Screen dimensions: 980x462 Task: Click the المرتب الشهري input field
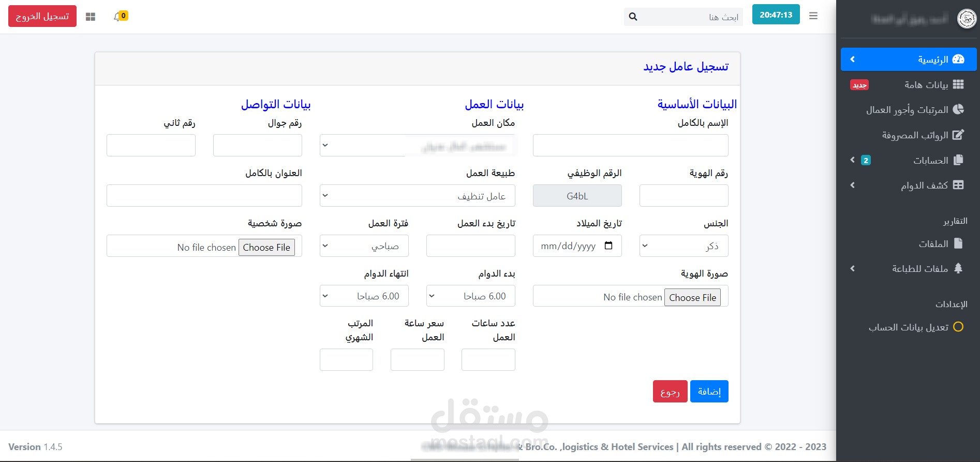347,359
